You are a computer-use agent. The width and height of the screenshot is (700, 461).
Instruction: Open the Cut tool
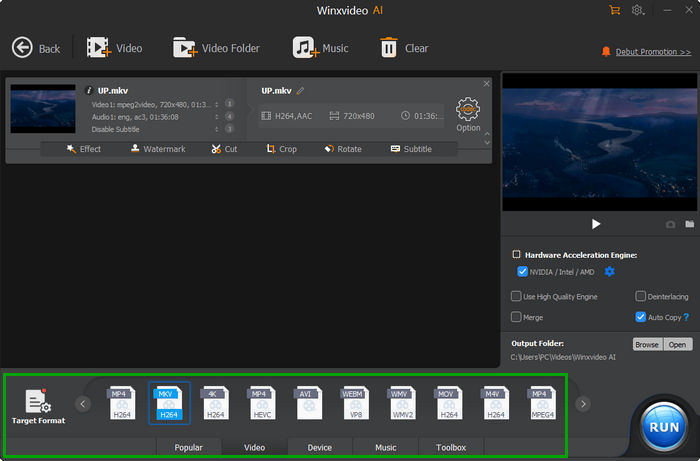tap(224, 149)
